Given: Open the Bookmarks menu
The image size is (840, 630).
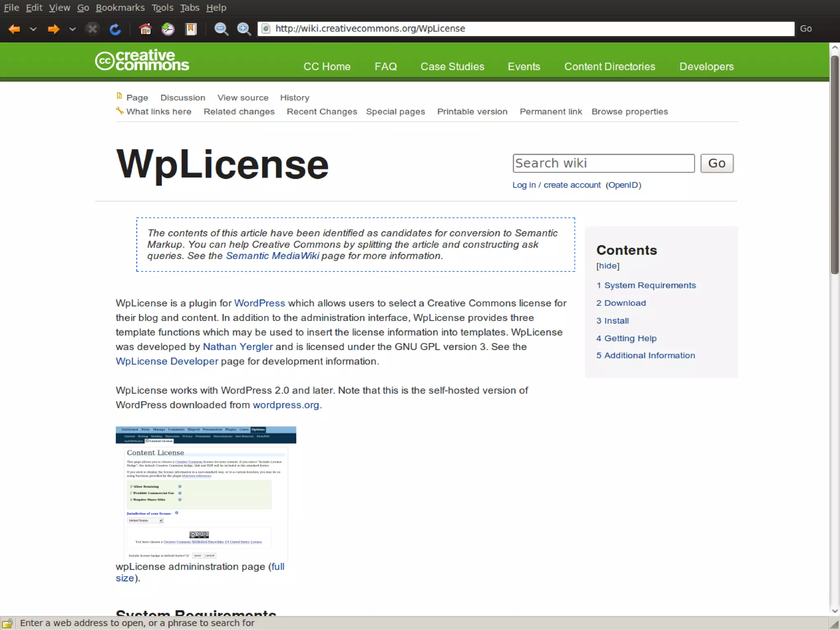Looking at the screenshot, I should 120,7.
